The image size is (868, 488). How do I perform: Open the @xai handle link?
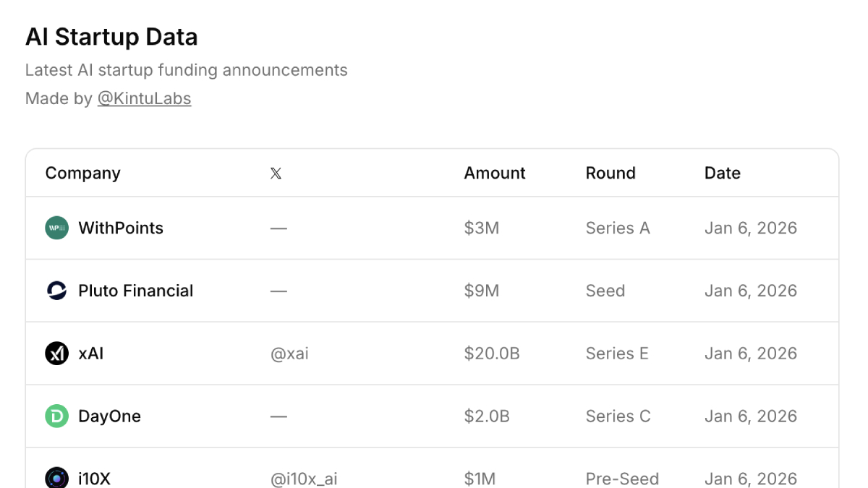[x=289, y=354]
